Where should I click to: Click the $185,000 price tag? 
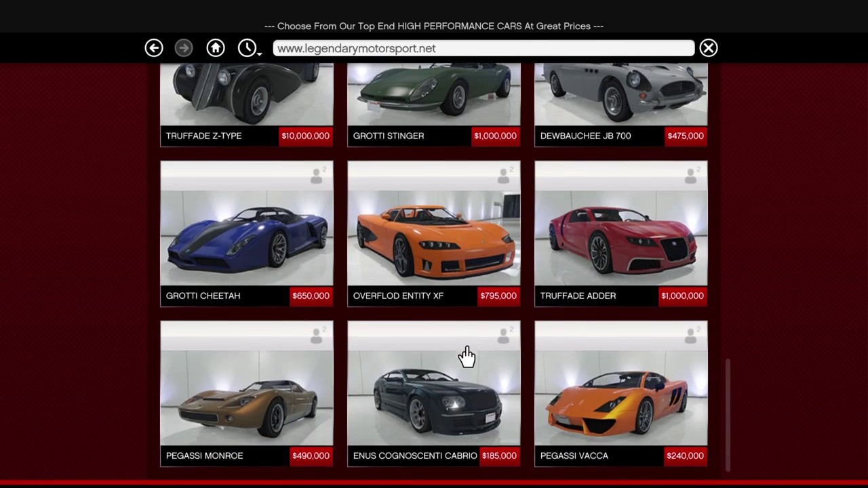pos(499,455)
